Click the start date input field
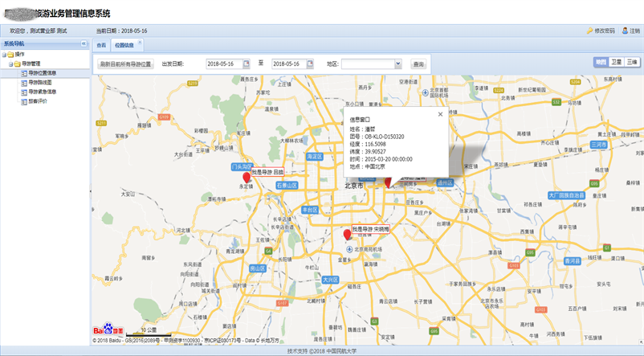Viewport: 644px width, 356px height. [x=222, y=63]
